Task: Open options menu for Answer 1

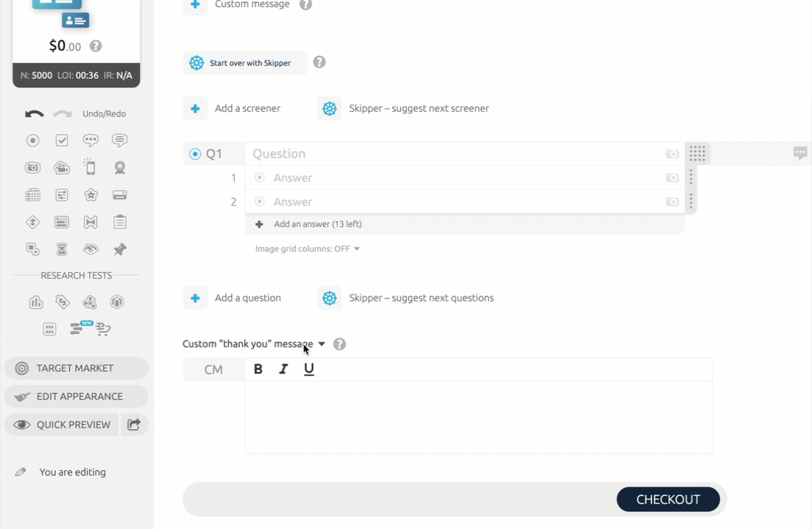Action: tap(691, 178)
